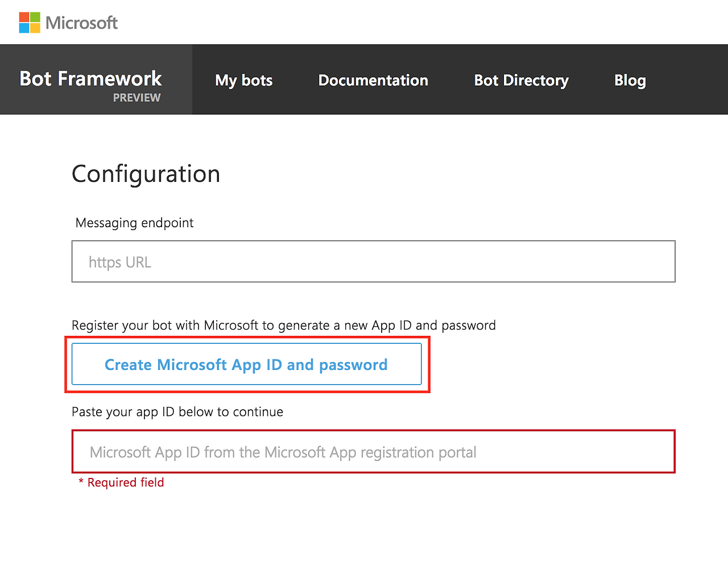Click the Required field error message
The image size is (728, 562).
[x=126, y=482]
